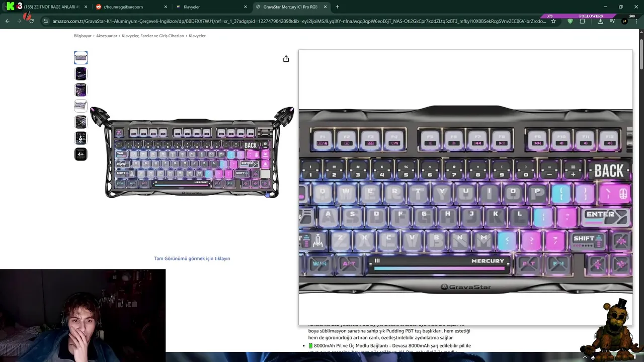Click the 8000mAh Pil ve Üç Modlu text
Image resolution: width=644 pixels, height=362 pixels.
click(392, 346)
